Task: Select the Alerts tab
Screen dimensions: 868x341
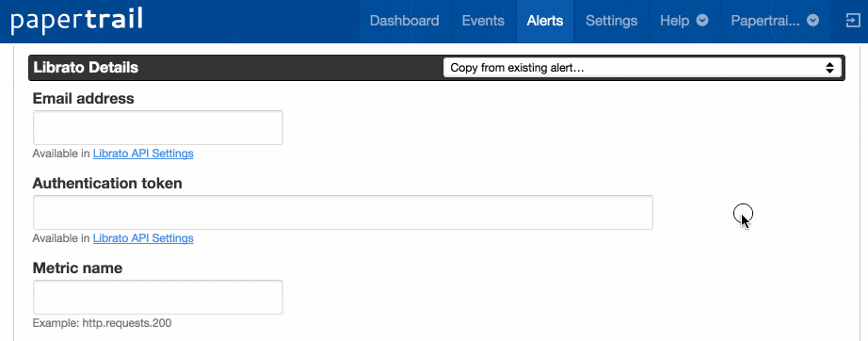Action: click(x=545, y=21)
